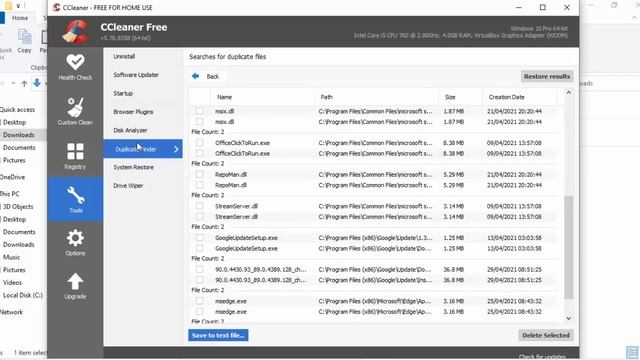Open Custom Clean from sidebar
Image resolution: width=640 pixels, height=360 pixels.
[x=75, y=111]
